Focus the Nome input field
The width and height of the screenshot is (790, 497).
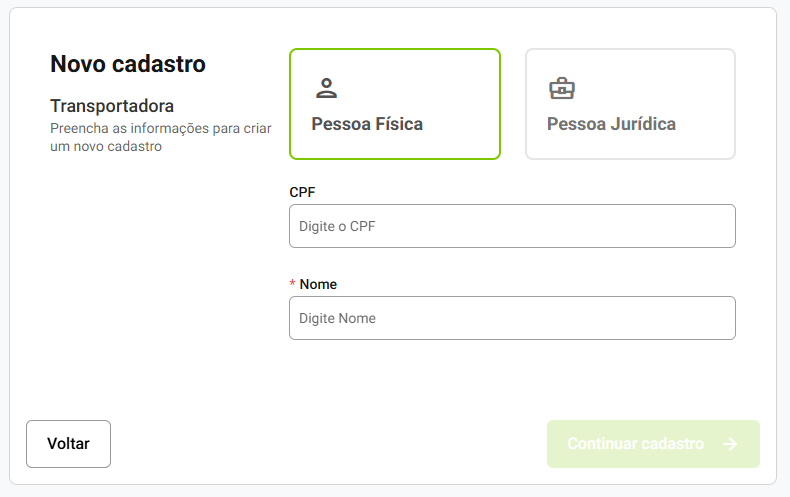point(512,318)
